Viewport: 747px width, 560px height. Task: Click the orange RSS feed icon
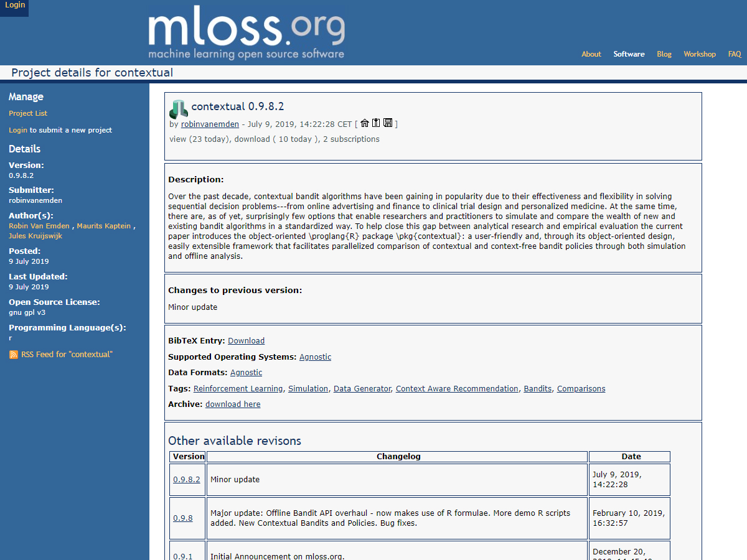point(14,355)
